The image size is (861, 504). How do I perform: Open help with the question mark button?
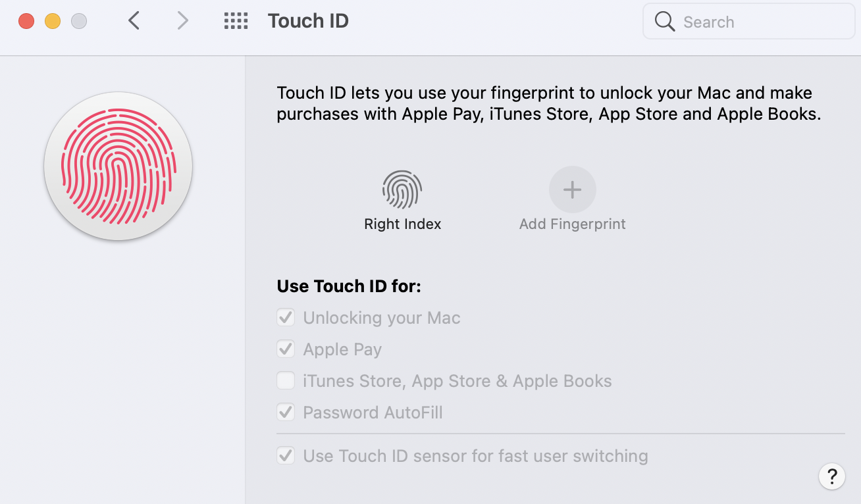832,476
